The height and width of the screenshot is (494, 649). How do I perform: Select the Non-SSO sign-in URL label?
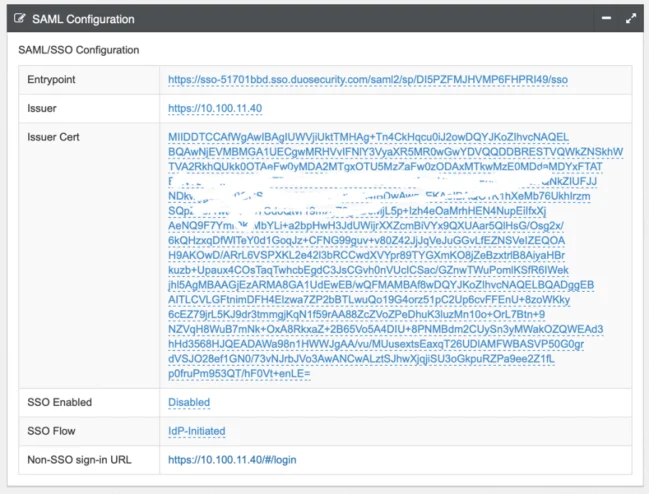(x=79, y=460)
